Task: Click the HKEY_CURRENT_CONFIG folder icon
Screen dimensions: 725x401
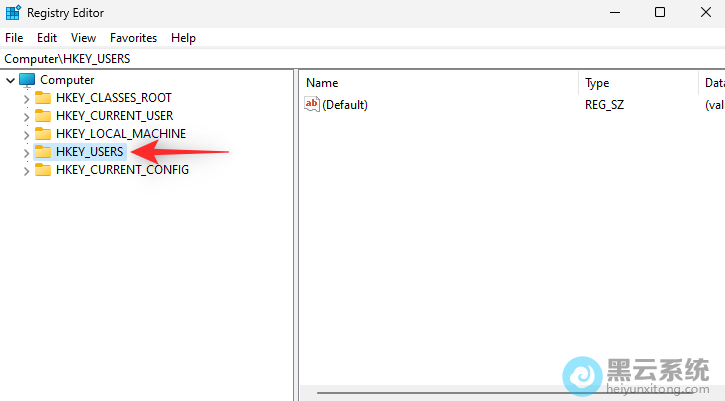Action: coord(43,170)
